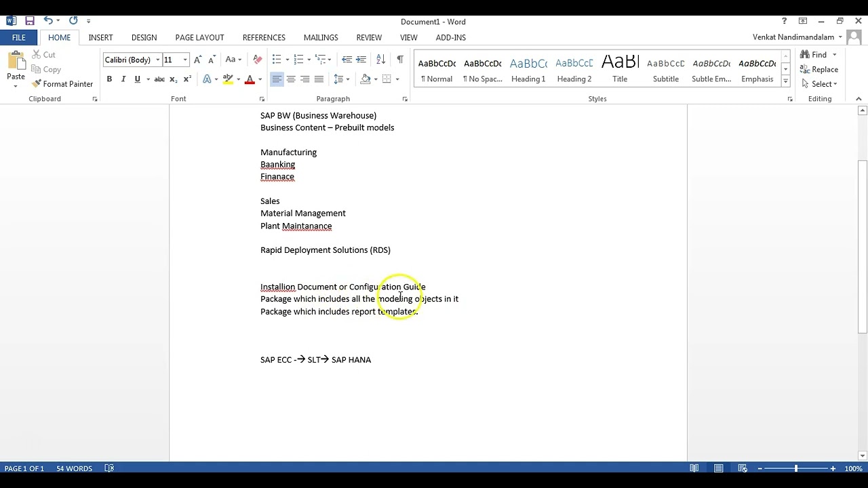Select the Cut command
Viewport: 868px width, 488px height.
pyautogui.click(x=44, y=55)
